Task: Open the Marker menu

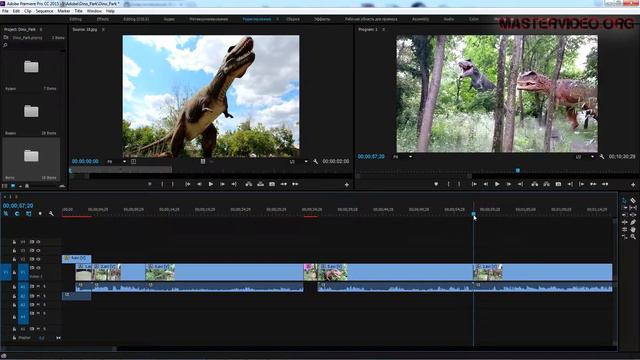Action: click(64, 11)
